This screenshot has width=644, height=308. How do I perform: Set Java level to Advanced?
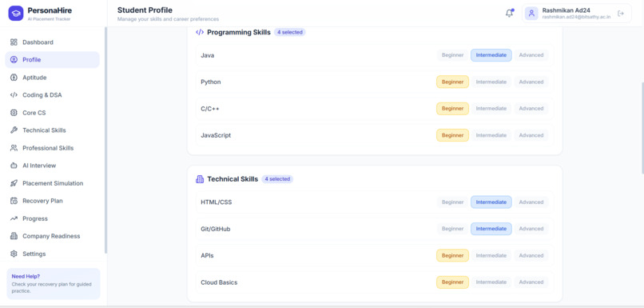531,55
